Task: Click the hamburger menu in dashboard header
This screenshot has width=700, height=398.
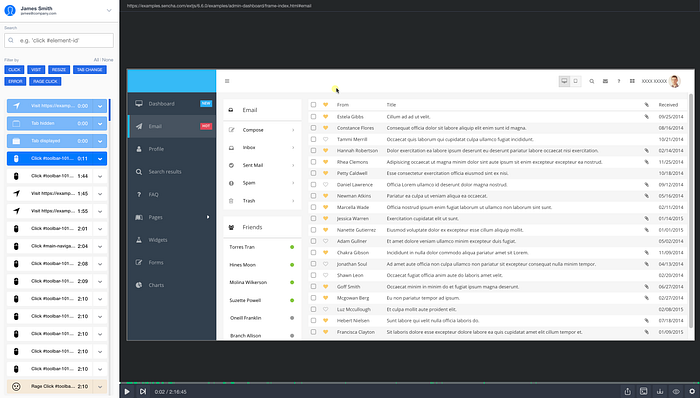Action: point(227,81)
